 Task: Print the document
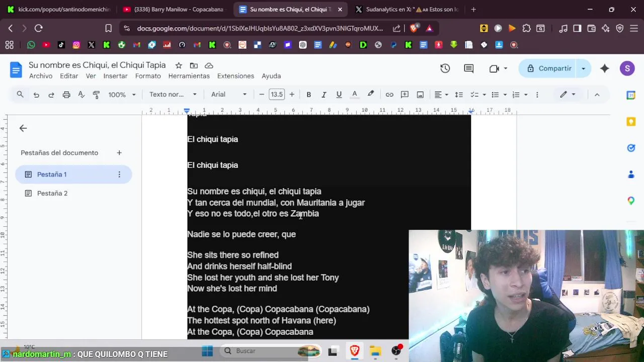click(x=66, y=95)
